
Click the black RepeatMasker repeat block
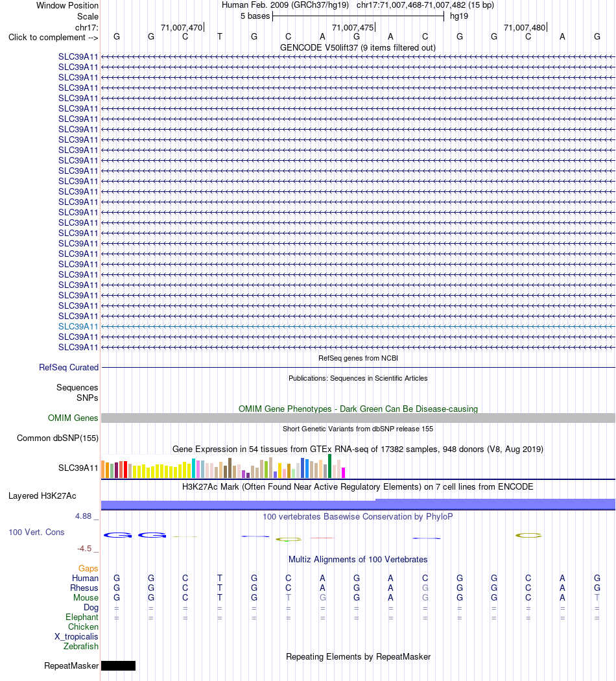click(118, 666)
